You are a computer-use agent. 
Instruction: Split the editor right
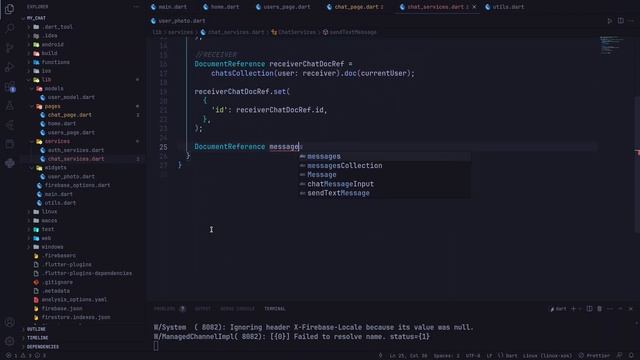pyautogui.click(x=620, y=21)
